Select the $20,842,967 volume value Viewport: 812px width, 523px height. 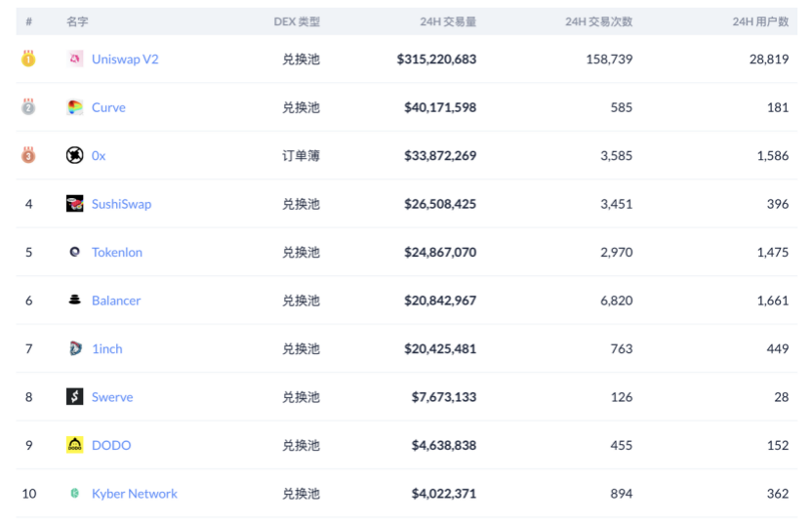point(440,301)
